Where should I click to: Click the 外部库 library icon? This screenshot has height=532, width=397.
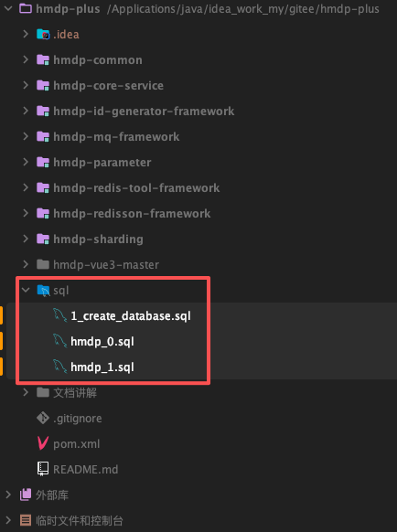click(x=26, y=495)
